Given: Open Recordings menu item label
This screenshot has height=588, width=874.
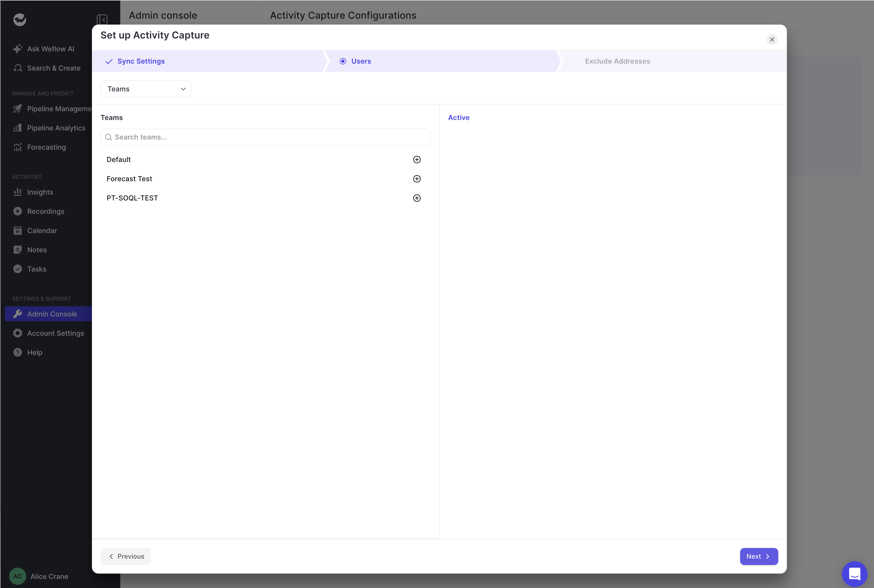Looking at the screenshot, I should [x=46, y=211].
